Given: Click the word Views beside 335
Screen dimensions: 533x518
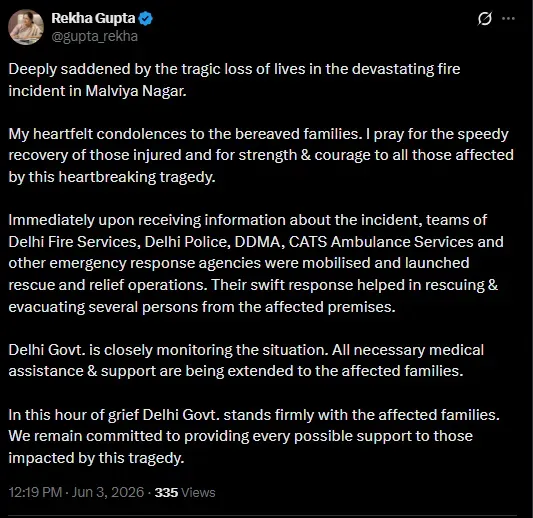Looking at the screenshot, I should pos(198,493).
